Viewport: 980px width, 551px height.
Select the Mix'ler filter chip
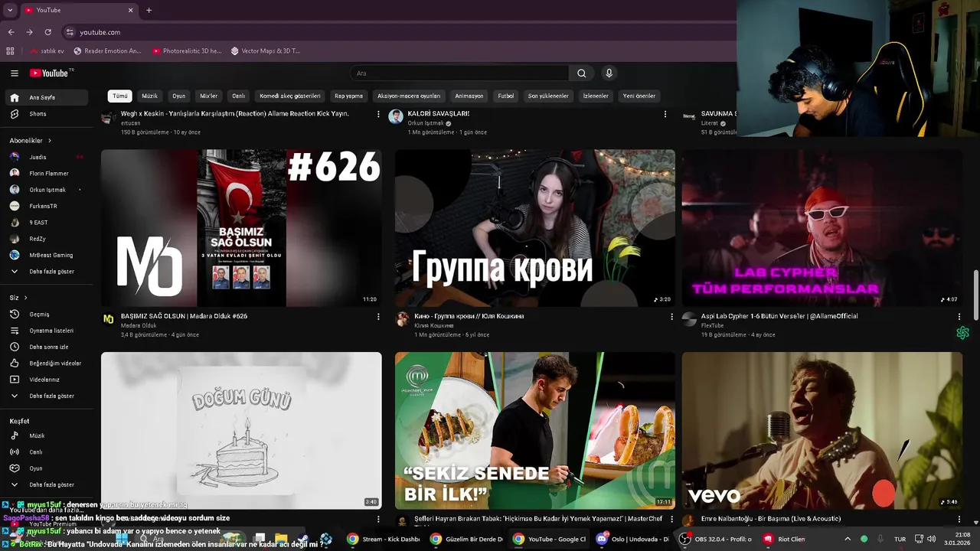[209, 96]
